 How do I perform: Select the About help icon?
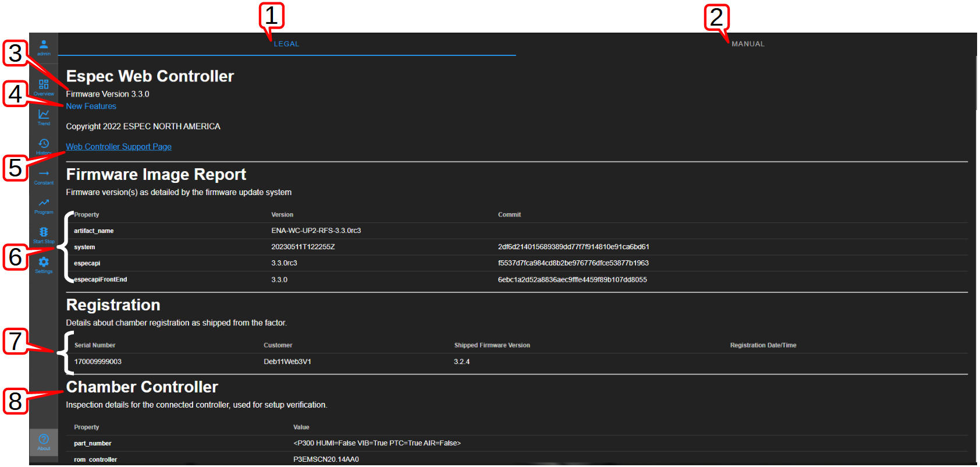tap(44, 442)
